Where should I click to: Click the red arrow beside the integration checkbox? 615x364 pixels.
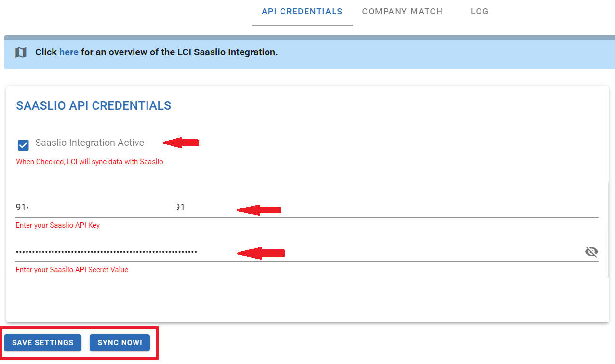pyautogui.click(x=181, y=143)
